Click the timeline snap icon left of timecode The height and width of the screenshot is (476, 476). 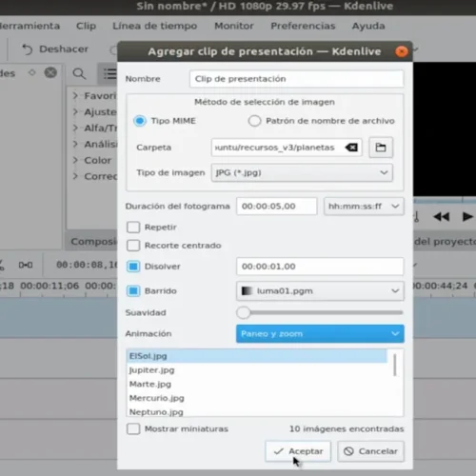click(26, 265)
